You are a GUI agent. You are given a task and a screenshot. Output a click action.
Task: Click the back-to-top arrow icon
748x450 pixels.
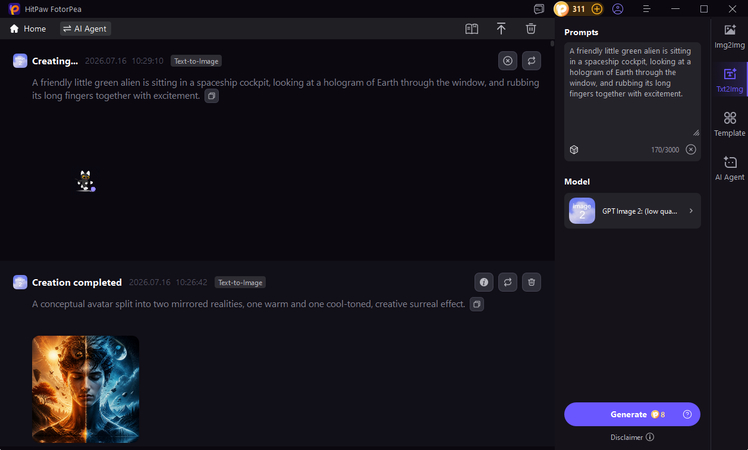(501, 29)
